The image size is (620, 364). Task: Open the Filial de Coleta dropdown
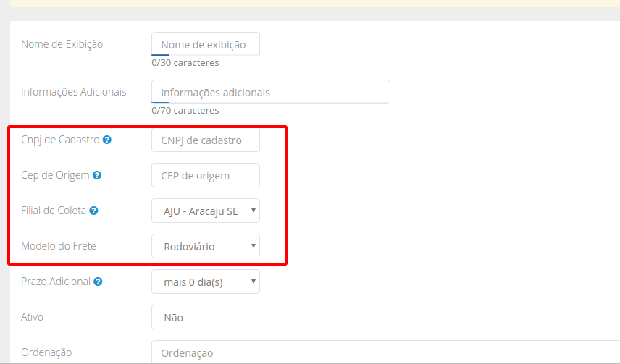[206, 211]
